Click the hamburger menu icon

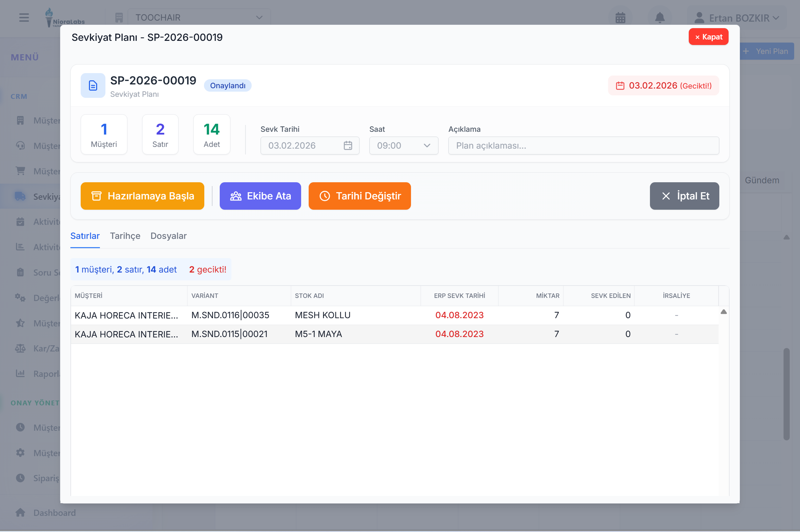(24, 18)
